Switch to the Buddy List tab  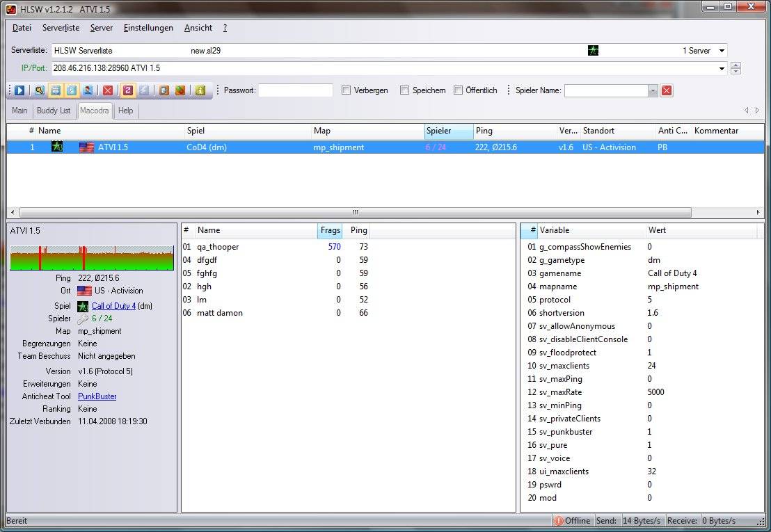(x=54, y=111)
